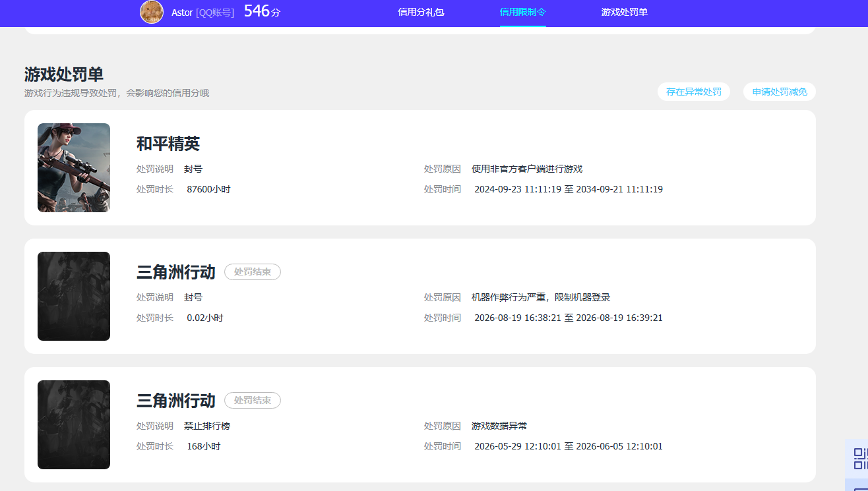Click the 168小时 duration value
868x491 pixels.
[x=204, y=446]
